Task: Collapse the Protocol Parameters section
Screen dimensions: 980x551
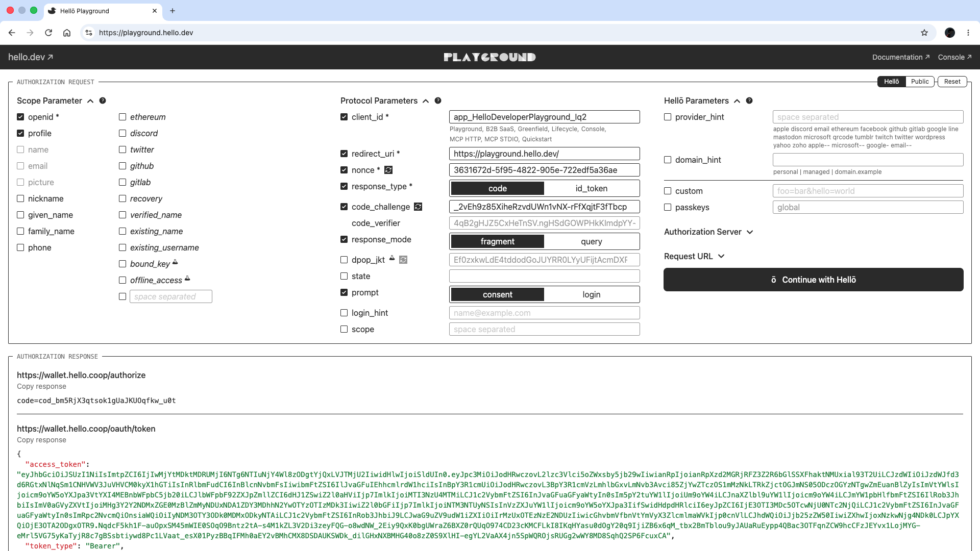Action: click(x=426, y=101)
